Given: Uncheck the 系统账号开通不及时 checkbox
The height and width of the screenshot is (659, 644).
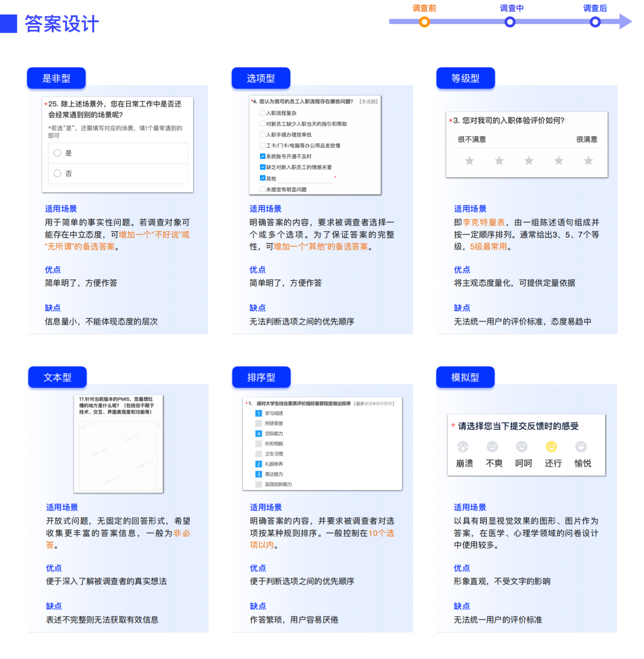Looking at the screenshot, I should (x=263, y=156).
